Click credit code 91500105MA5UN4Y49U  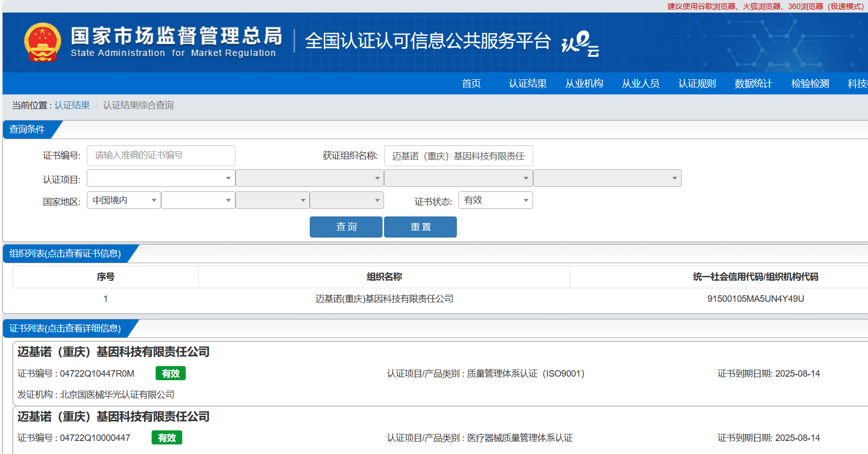pos(756,299)
